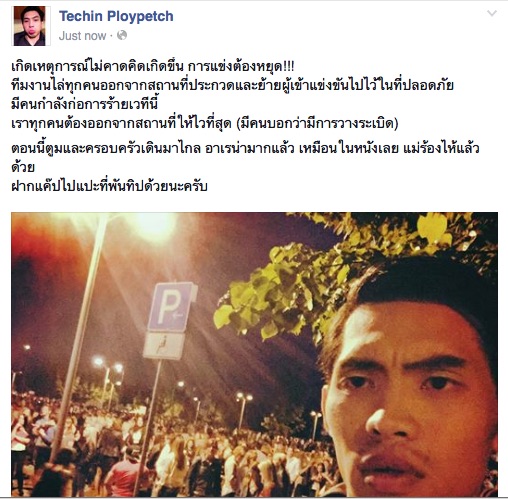
Task: Click the globe public privacy icon
Action: pyautogui.click(x=122, y=35)
